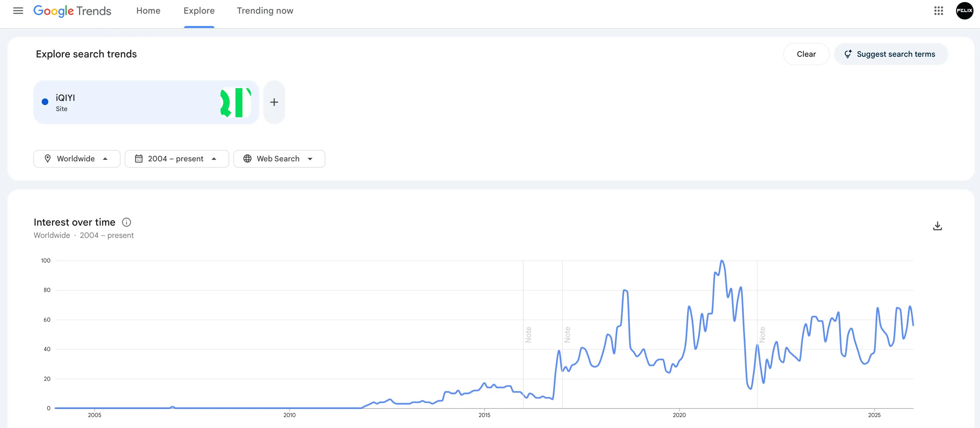Select the iQIYI search term chip
The height and width of the screenshot is (428, 980).
(x=146, y=102)
